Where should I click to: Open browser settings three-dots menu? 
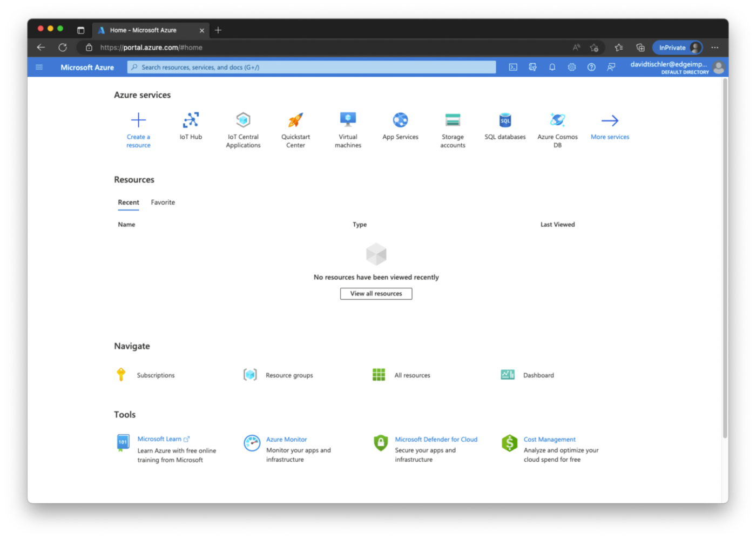click(x=715, y=48)
